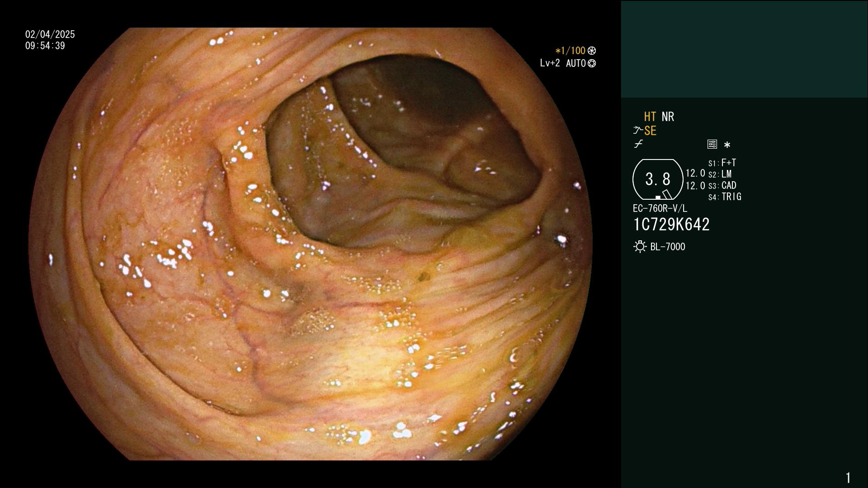
Task: Click the 12.0 value beside S2: LM
Action: [695, 174]
